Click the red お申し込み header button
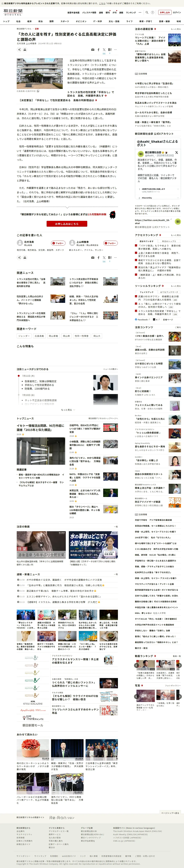Screen dimensions: 184x868 coord(165,12)
